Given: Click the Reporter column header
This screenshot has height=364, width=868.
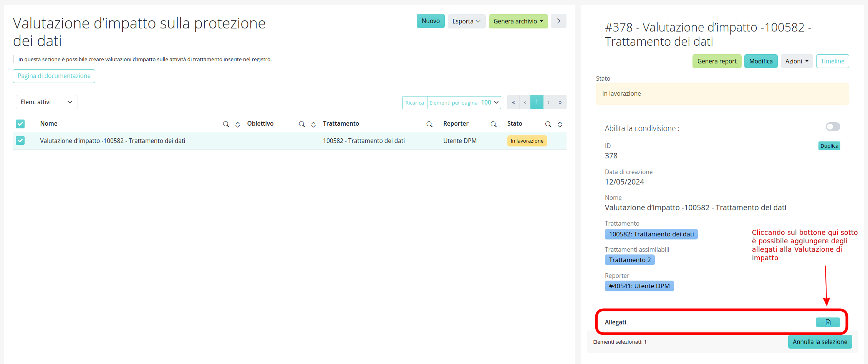Looking at the screenshot, I should point(456,123).
